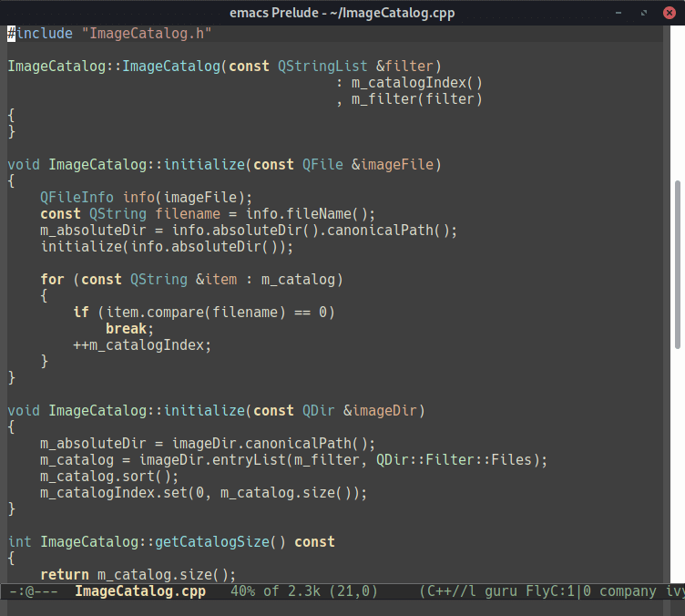The width and height of the screenshot is (685, 616).
Task: Minimize the emacs Prelude window
Action: coord(619,13)
